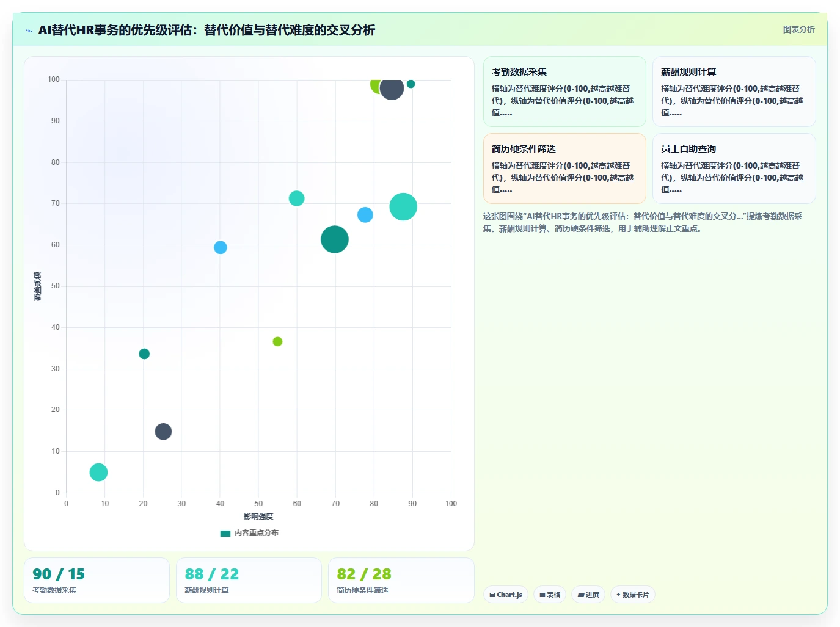Image resolution: width=840 pixels, height=627 pixels.
Task: Select the 88 / 22 薪酬规则计算 stat card
Action: (249, 580)
